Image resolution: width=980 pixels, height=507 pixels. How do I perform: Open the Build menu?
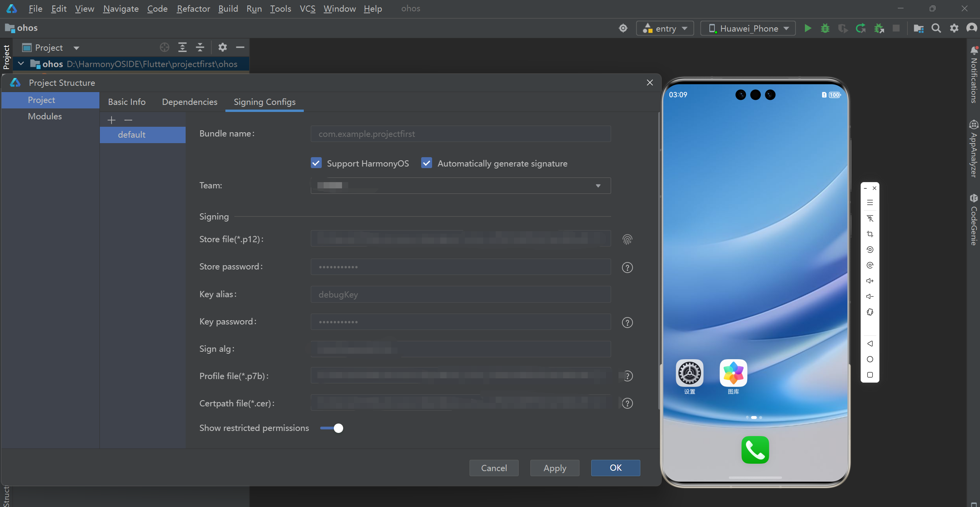pos(228,9)
